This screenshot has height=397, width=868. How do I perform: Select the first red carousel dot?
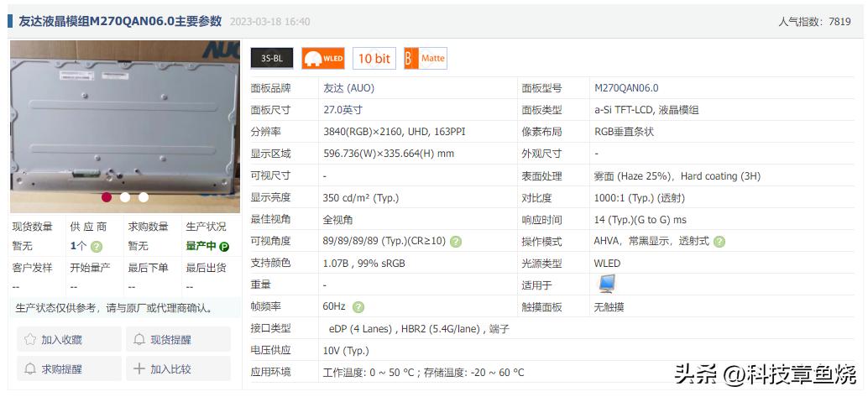[107, 197]
